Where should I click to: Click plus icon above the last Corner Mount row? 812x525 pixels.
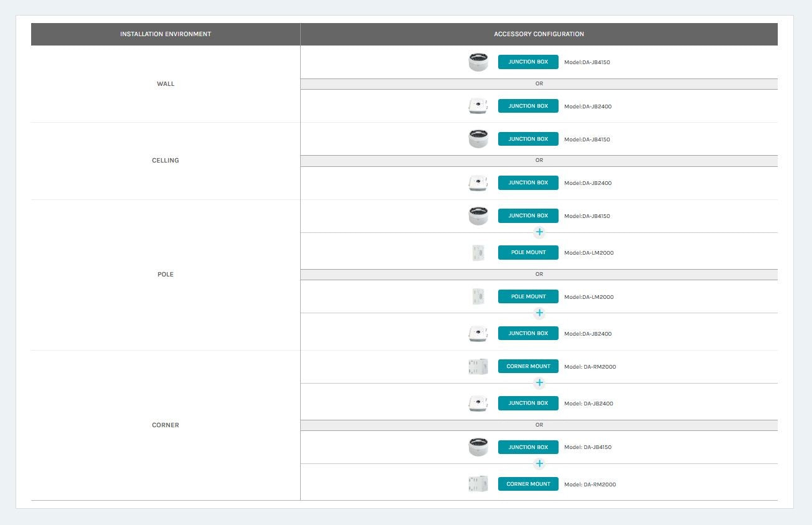[539, 464]
